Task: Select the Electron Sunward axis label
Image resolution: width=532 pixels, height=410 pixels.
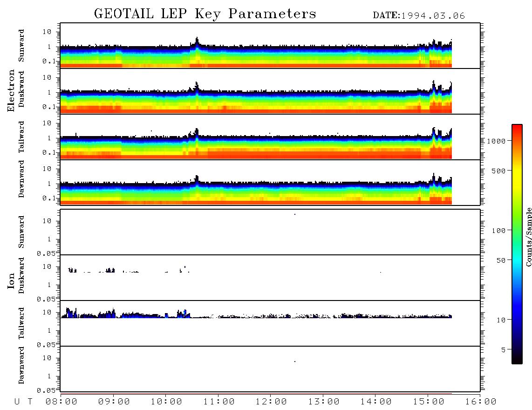Action: (21, 46)
